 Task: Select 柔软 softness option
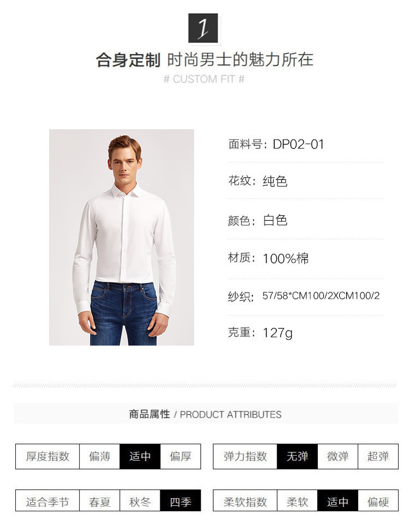[297, 500]
